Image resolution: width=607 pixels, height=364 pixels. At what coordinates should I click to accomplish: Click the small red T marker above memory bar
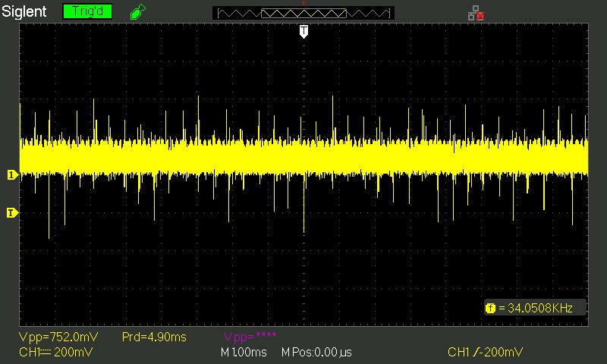click(x=304, y=4)
